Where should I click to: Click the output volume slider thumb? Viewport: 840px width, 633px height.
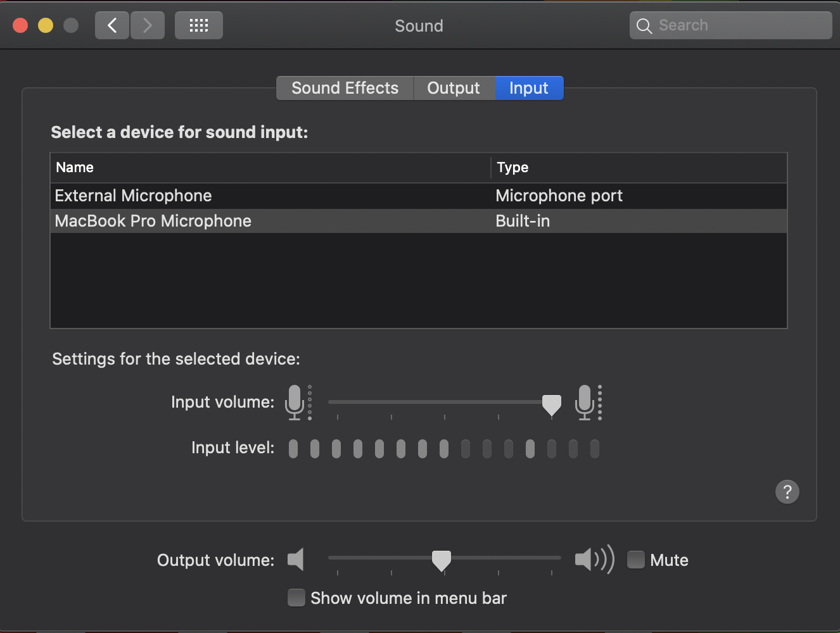coord(442,560)
